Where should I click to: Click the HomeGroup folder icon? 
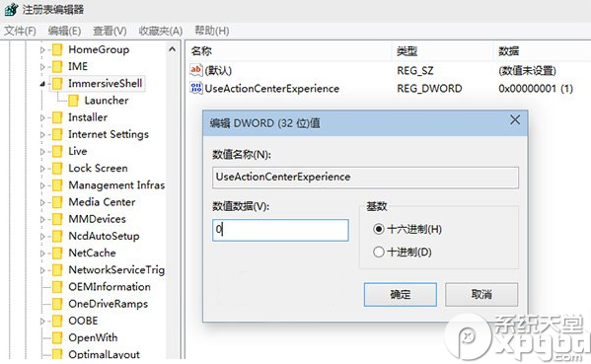click(x=57, y=49)
